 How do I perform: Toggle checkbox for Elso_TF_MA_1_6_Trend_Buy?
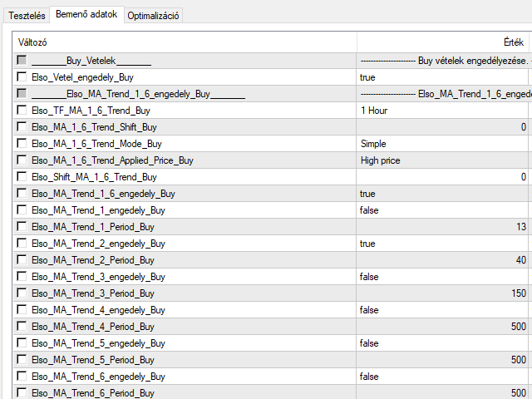click(22, 111)
